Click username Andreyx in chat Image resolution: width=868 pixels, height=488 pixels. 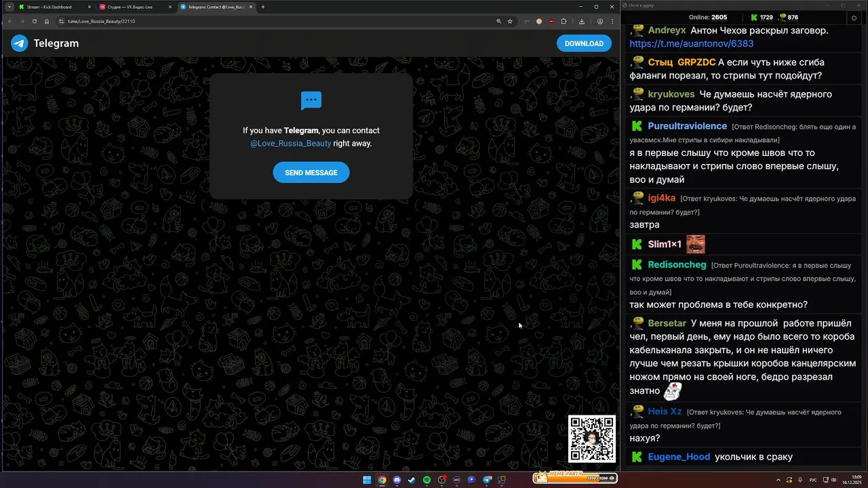point(667,30)
